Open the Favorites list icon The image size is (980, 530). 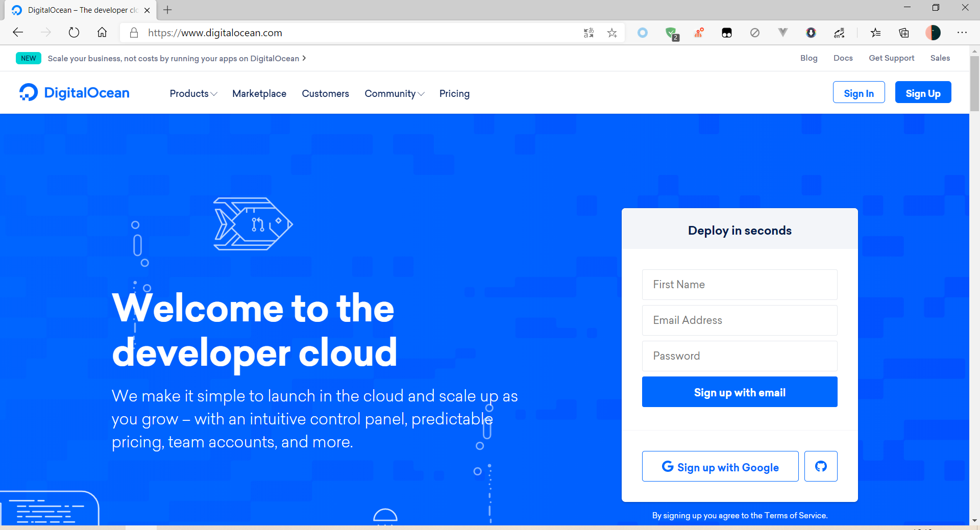tap(876, 33)
